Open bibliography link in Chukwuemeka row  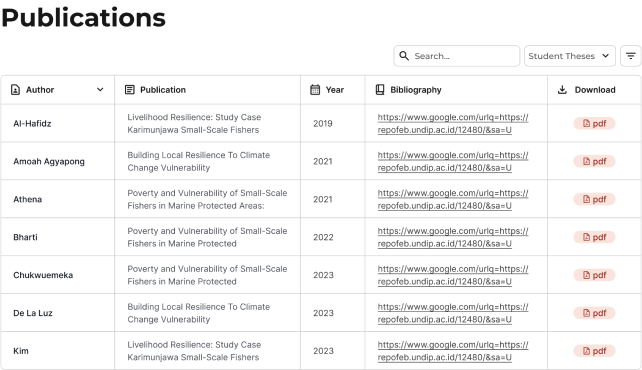[453, 275]
